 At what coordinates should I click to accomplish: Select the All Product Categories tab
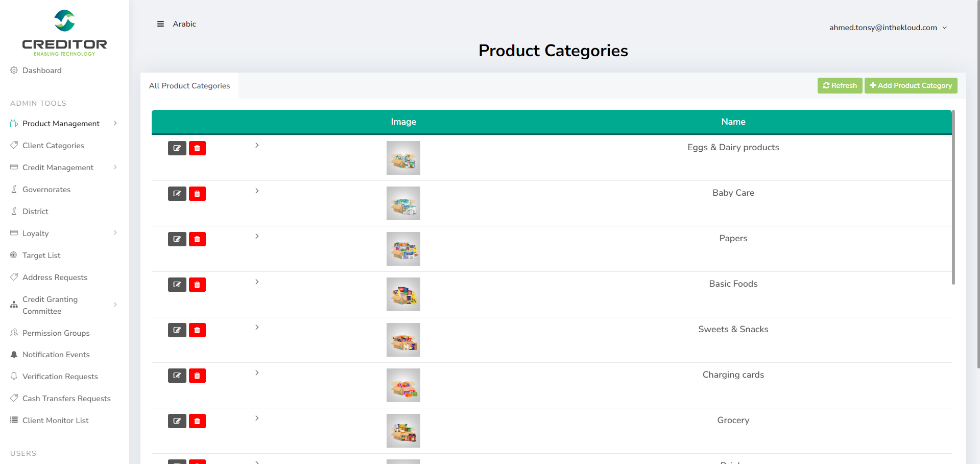click(x=189, y=86)
